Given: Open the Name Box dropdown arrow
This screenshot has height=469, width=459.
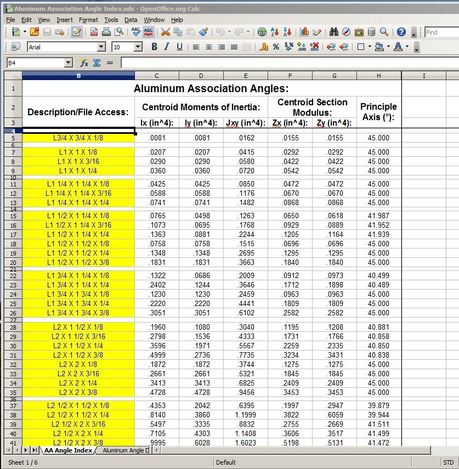Looking at the screenshot, I should [68, 62].
